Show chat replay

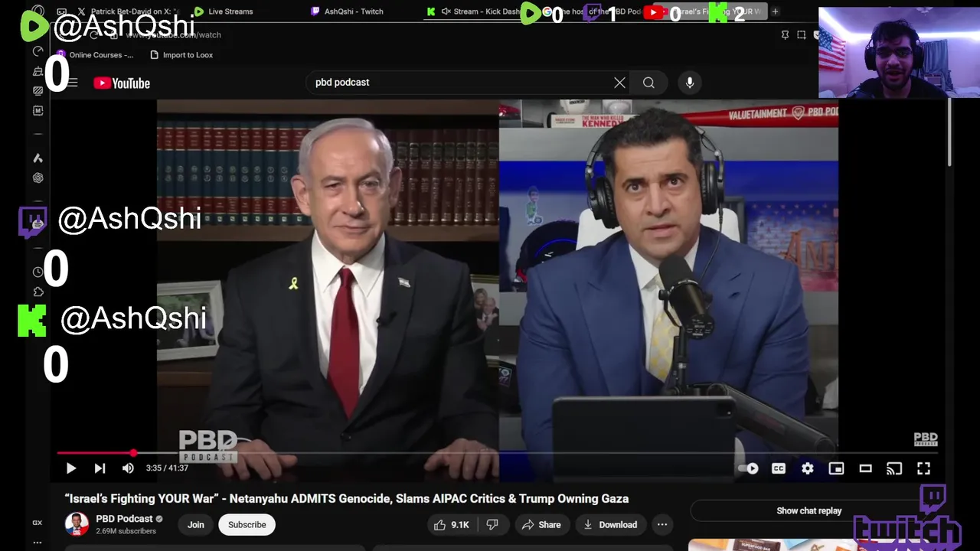click(x=808, y=511)
